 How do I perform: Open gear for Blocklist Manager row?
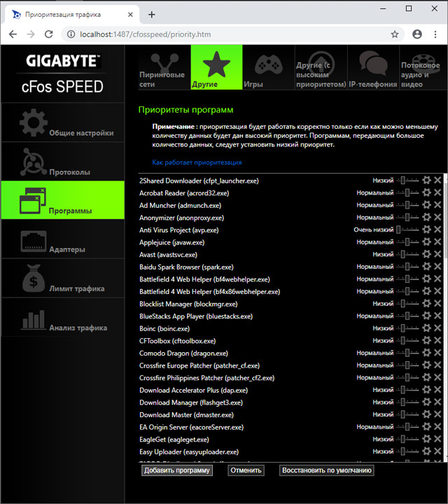coord(426,303)
